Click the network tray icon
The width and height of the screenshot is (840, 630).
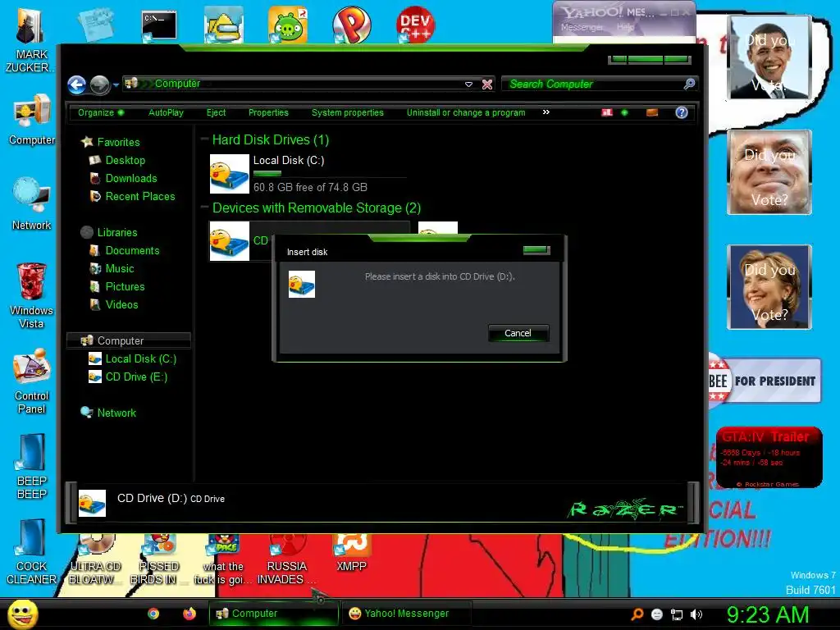(677, 614)
